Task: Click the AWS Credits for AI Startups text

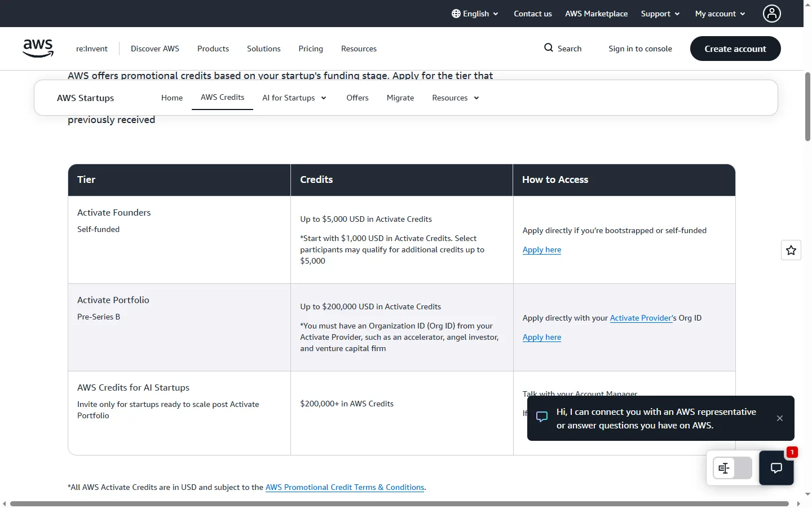Action: click(133, 387)
